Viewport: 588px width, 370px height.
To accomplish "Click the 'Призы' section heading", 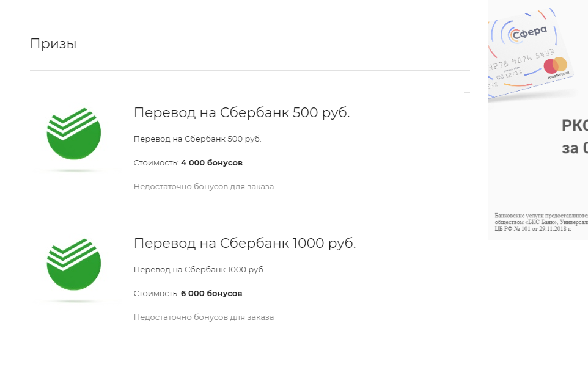I will pos(53,44).
